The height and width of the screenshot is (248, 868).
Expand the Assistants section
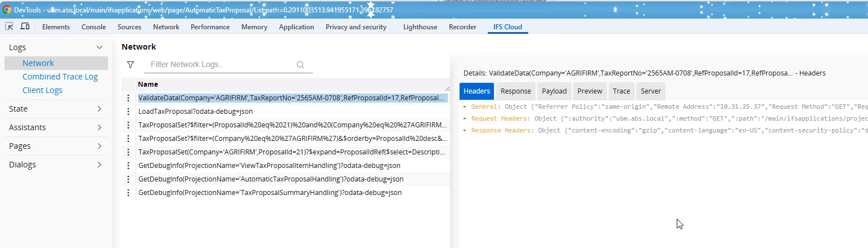tap(100, 127)
